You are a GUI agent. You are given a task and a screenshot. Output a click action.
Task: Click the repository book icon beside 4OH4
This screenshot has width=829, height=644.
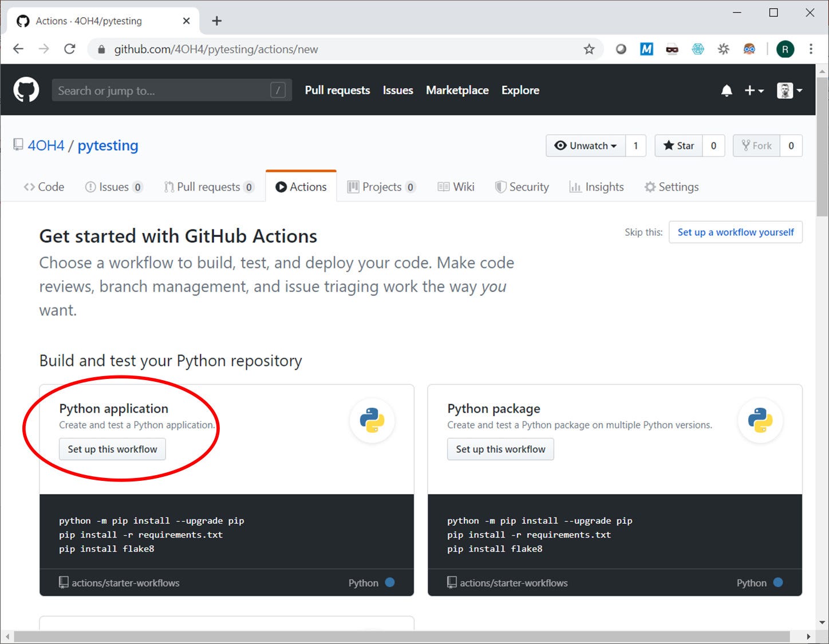pyautogui.click(x=17, y=145)
